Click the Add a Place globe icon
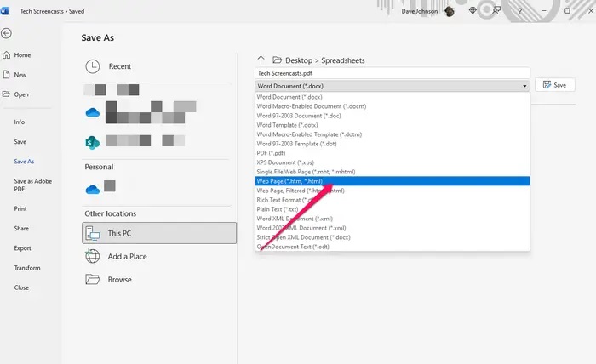The height and width of the screenshot is (364, 596). pos(92,256)
